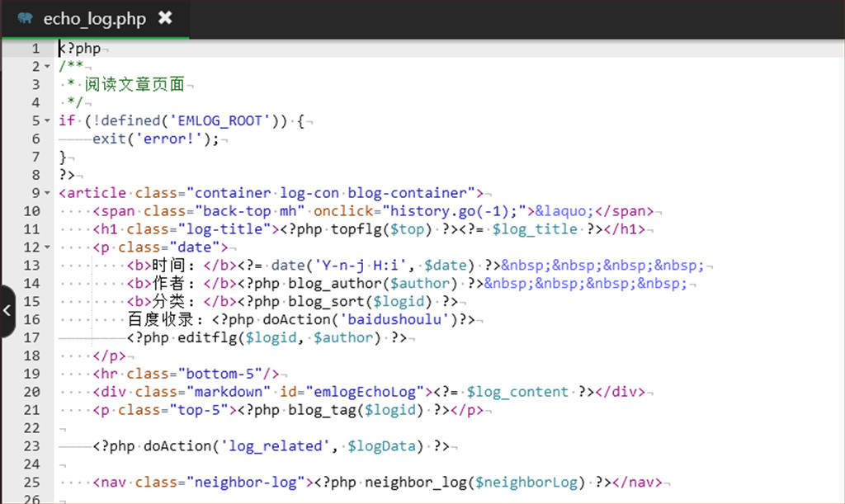Click the text 阅读文章页面 in comment

tap(135, 84)
